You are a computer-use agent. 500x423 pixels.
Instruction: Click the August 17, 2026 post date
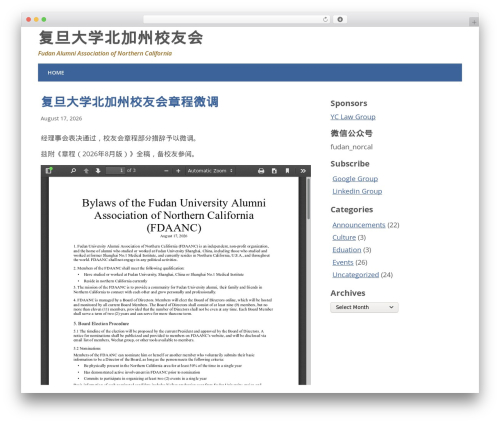(x=61, y=118)
